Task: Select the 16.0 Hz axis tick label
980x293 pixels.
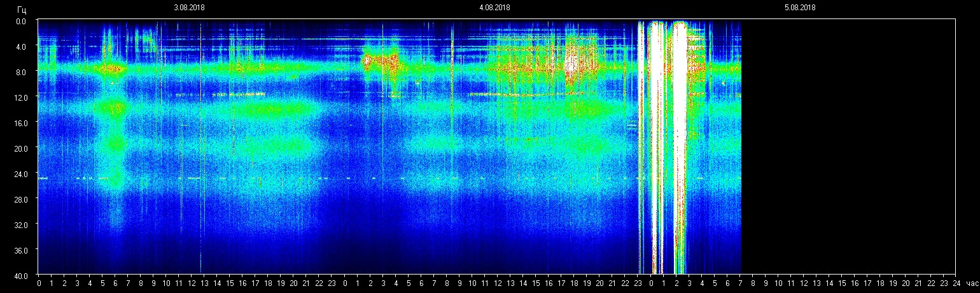Action: (22, 123)
